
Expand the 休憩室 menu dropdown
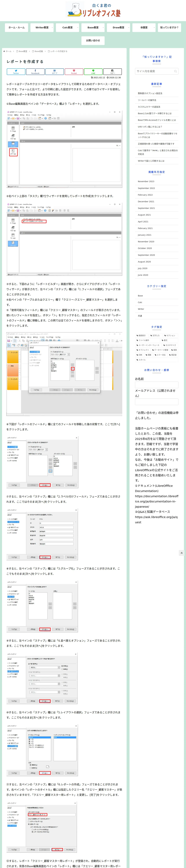(144, 28)
